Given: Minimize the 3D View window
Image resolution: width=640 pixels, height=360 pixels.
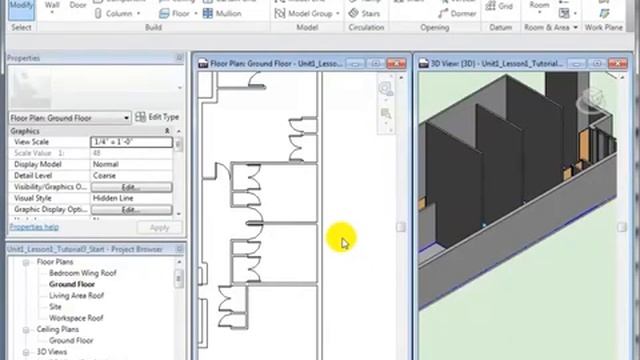Looking at the screenshot, I should tap(576, 64).
